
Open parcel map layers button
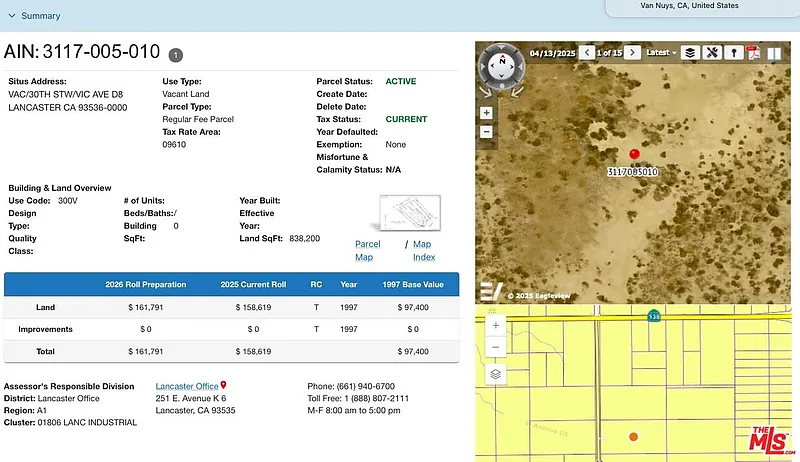(496, 374)
